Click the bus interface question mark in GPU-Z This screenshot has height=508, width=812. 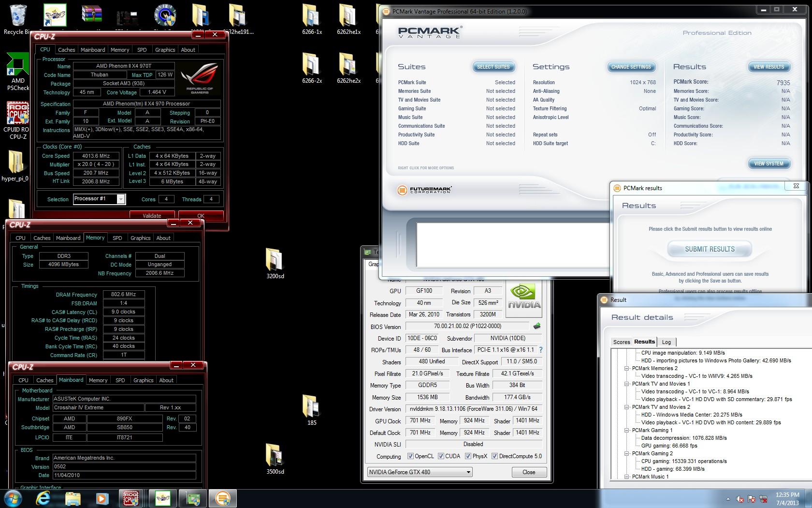[541, 350]
